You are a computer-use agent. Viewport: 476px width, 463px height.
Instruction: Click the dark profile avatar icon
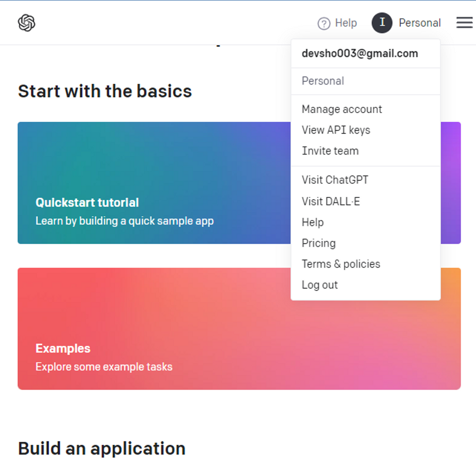coord(382,23)
